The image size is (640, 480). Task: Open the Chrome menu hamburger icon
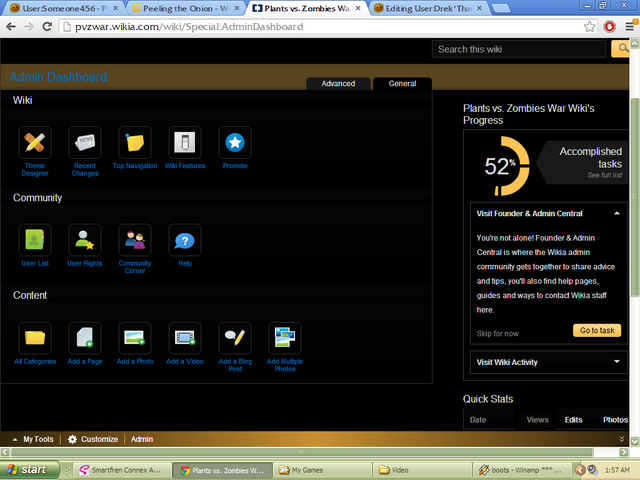(630, 27)
